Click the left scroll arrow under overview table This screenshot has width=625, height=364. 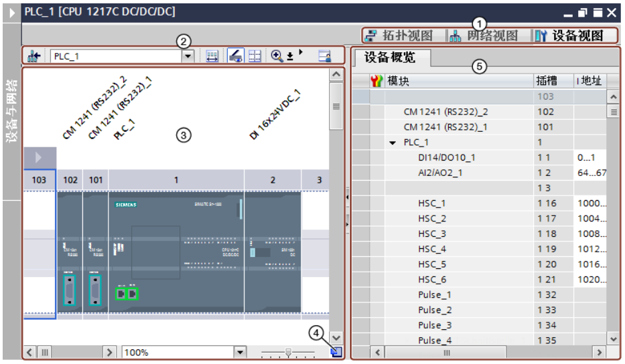pyautogui.click(x=377, y=352)
